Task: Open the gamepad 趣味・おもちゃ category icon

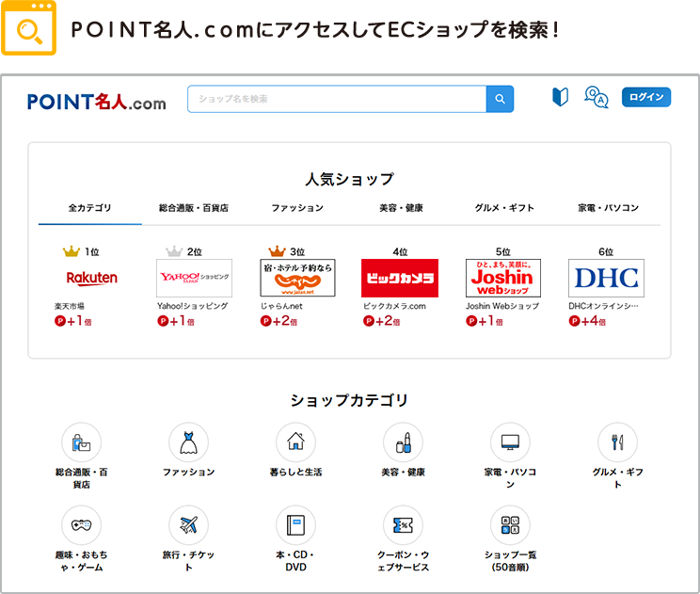Action: pyautogui.click(x=81, y=525)
